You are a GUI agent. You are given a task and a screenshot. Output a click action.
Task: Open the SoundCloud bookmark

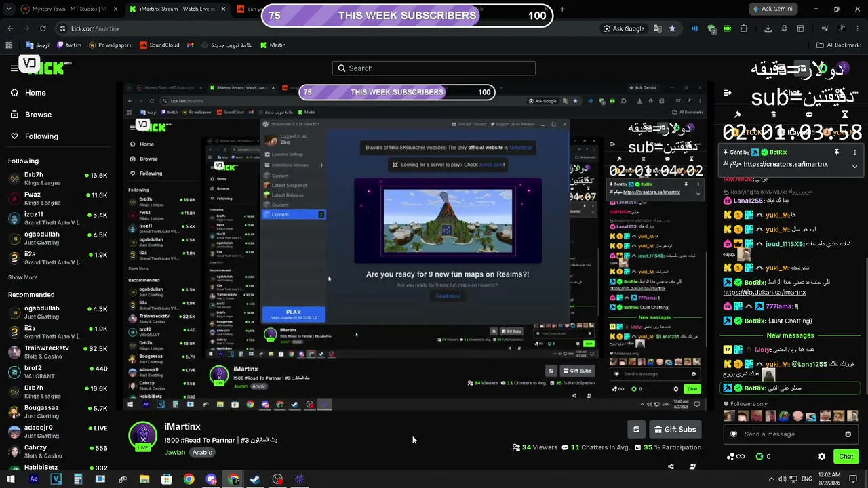159,45
